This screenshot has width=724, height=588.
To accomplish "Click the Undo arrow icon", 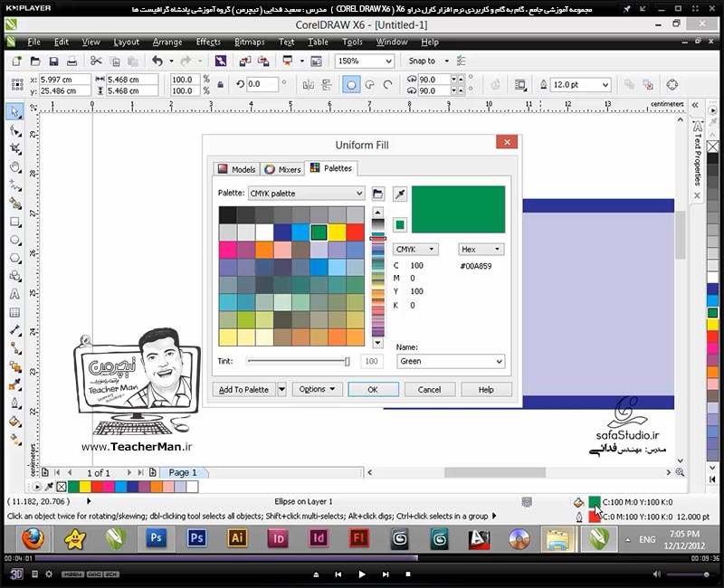I will point(157,61).
